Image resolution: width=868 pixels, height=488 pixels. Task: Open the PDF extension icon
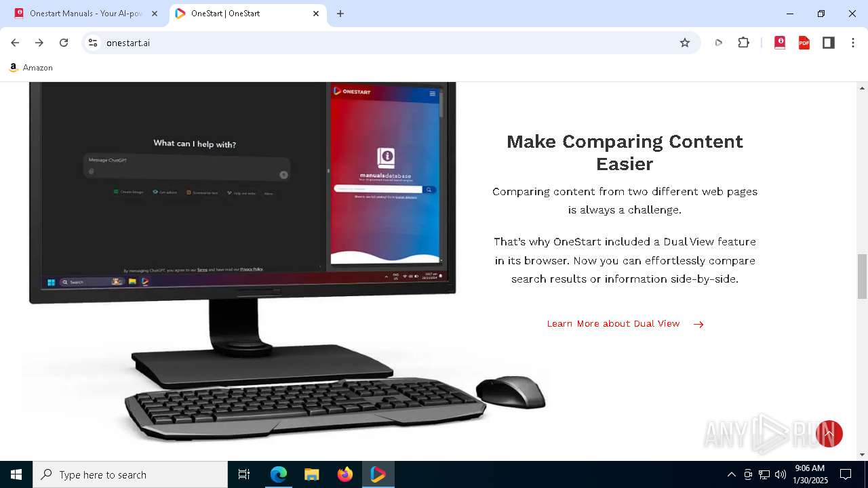pos(804,43)
